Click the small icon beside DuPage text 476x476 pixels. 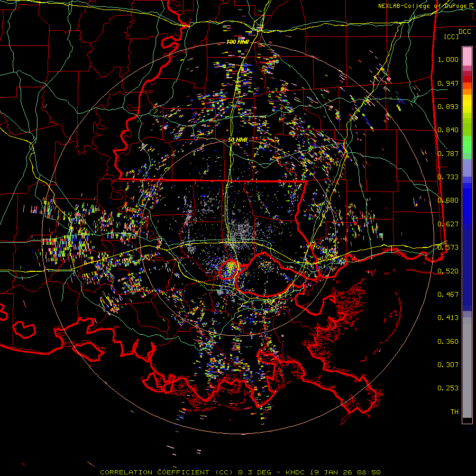(472, 5)
